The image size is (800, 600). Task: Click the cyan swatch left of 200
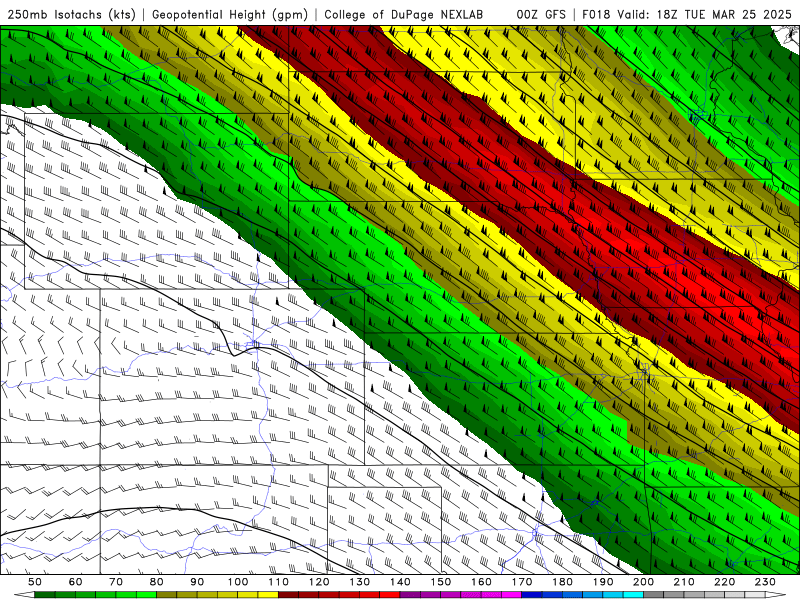point(633,594)
